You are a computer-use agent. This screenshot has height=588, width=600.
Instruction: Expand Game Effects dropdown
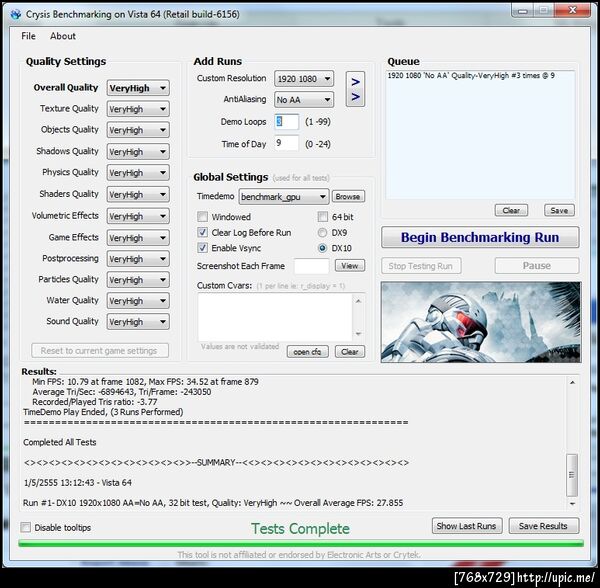(138, 238)
